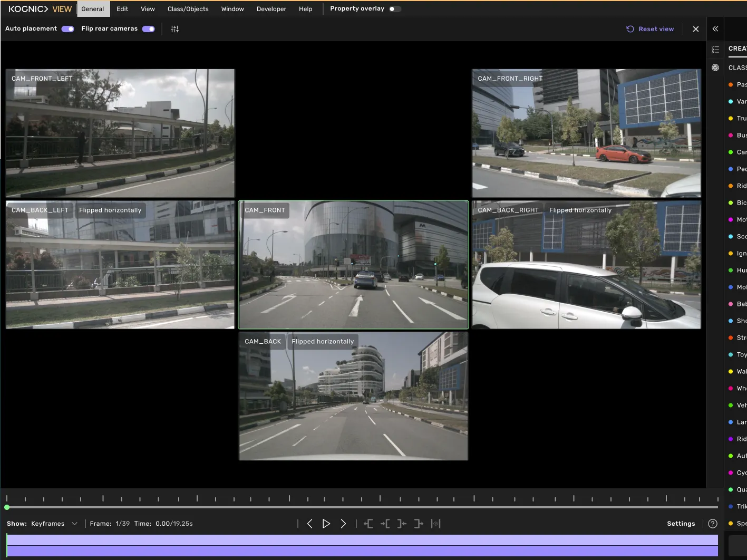Toggle Auto placement switch

tap(68, 29)
